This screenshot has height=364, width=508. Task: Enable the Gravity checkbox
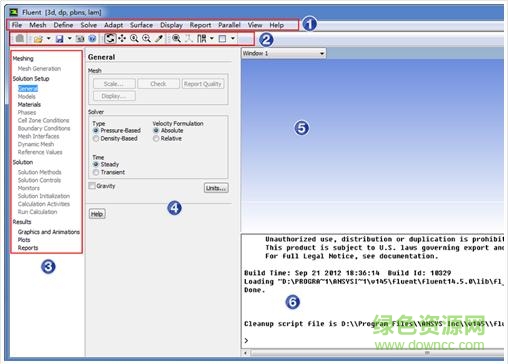(x=92, y=186)
